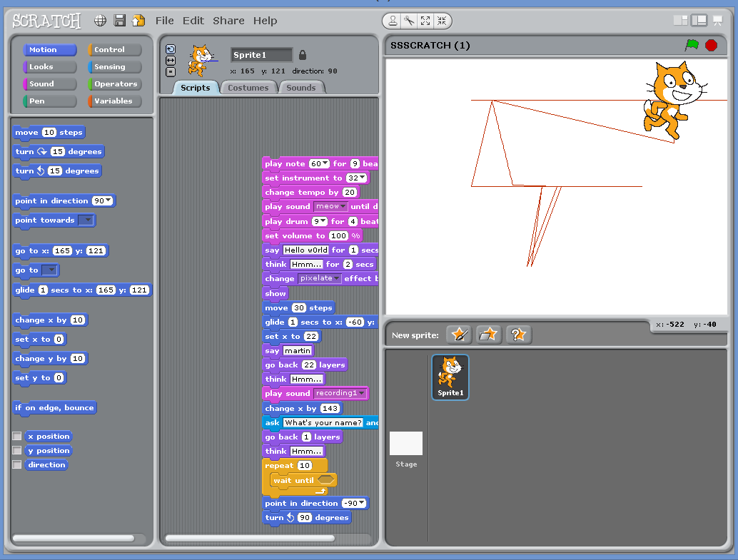This screenshot has width=738, height=560.
Task: Open the Edit menu
Action: pyautogui.click(x=193, y=21)
